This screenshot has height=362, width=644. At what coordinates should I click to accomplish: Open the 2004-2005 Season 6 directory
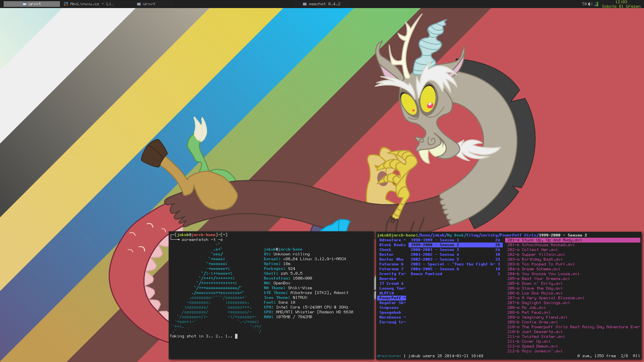tap(455, 269)
